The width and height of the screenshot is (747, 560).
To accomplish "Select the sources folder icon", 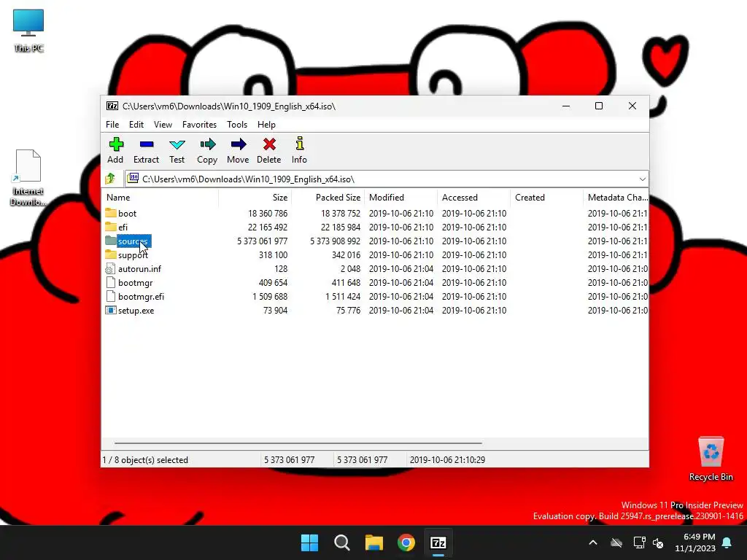I will click(111, 241).
